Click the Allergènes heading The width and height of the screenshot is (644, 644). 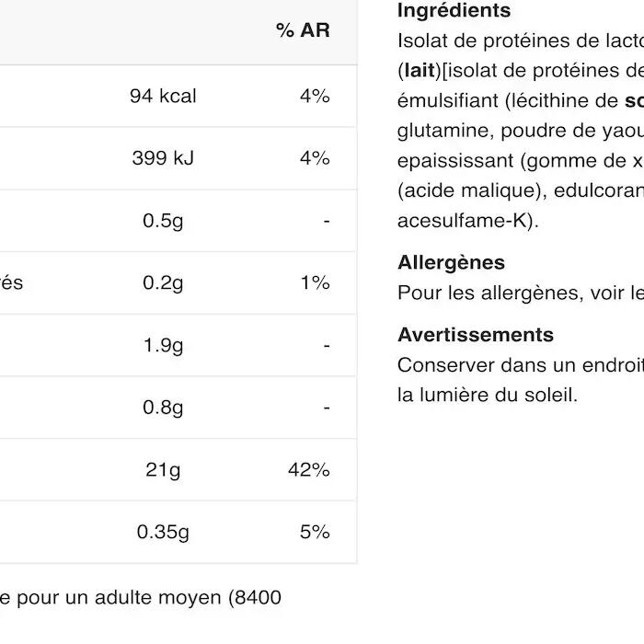[451, 262]
